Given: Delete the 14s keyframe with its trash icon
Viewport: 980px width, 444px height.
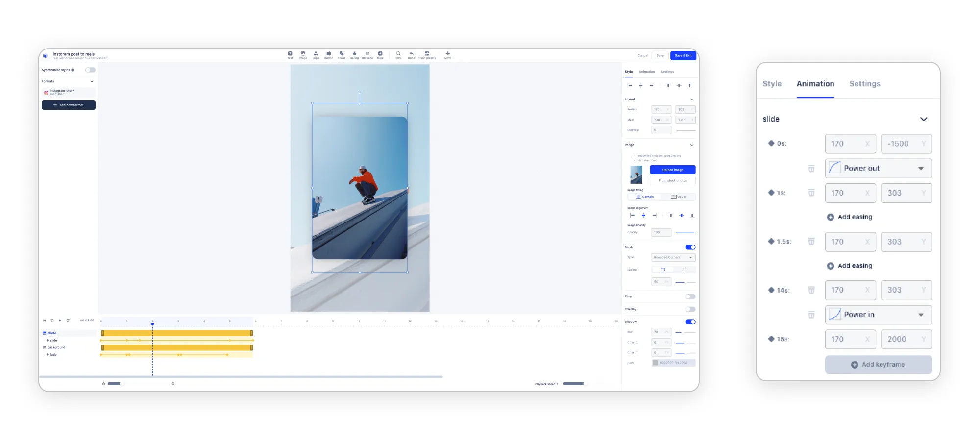Looking at the screenshot, I should (811, 290).
